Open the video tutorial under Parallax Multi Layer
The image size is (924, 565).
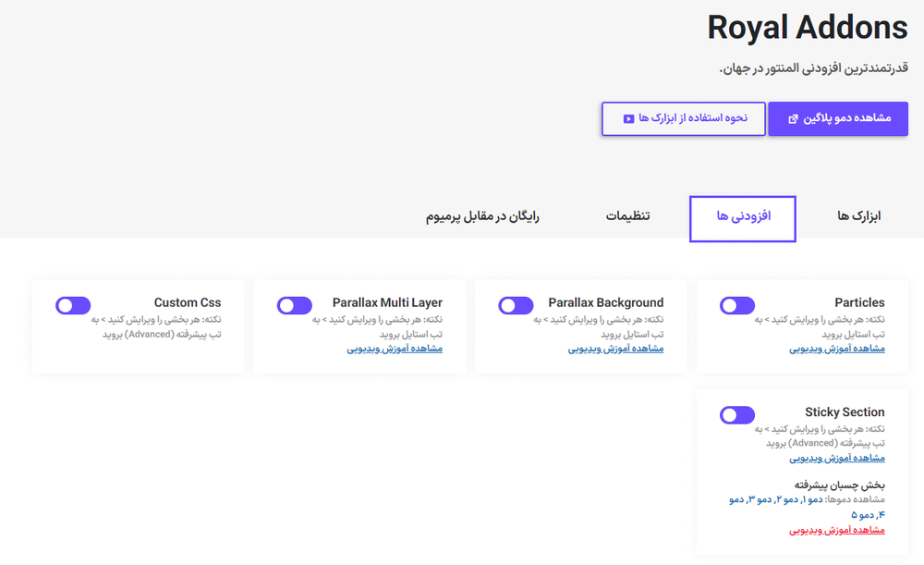[395, 349]
